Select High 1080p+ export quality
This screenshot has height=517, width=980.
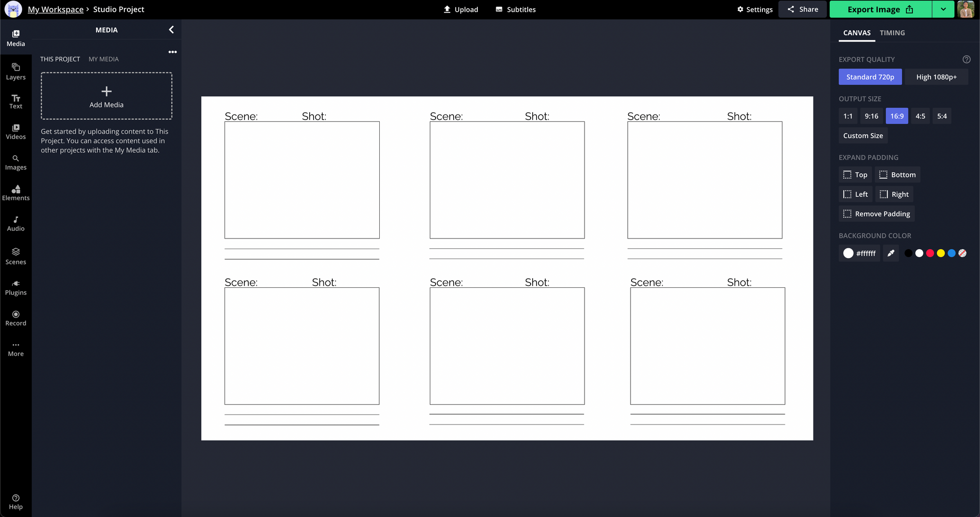pos(936,77)
